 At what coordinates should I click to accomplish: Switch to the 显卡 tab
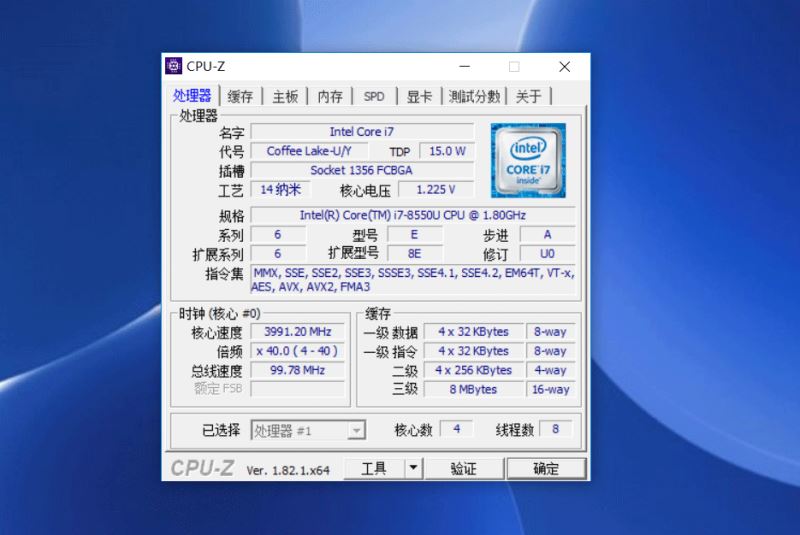(419, 96)
